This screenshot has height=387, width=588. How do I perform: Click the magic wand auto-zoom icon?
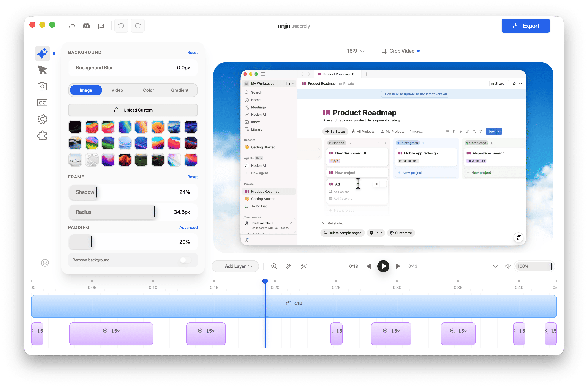(289, 266)
